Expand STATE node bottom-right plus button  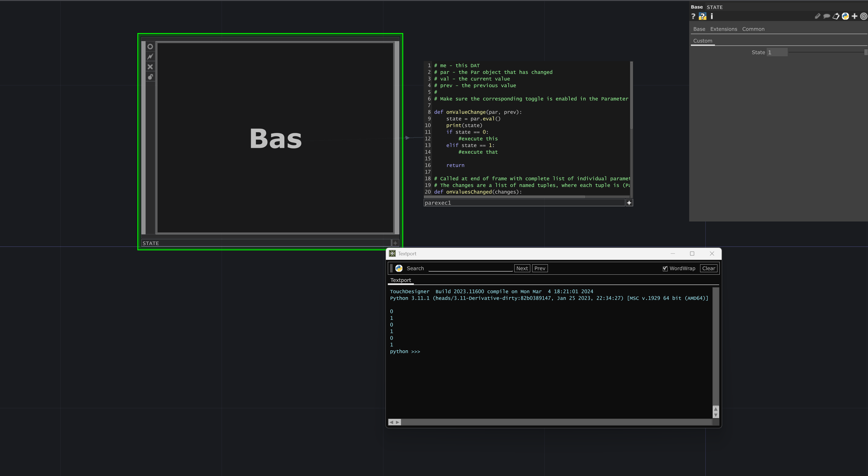395,243
